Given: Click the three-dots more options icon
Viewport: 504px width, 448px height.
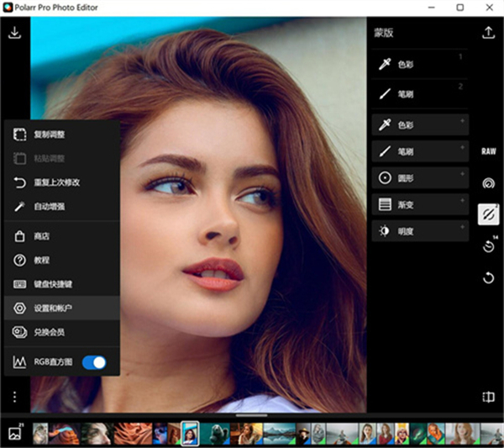Looking at the screenshot, I should pos(14,397).
